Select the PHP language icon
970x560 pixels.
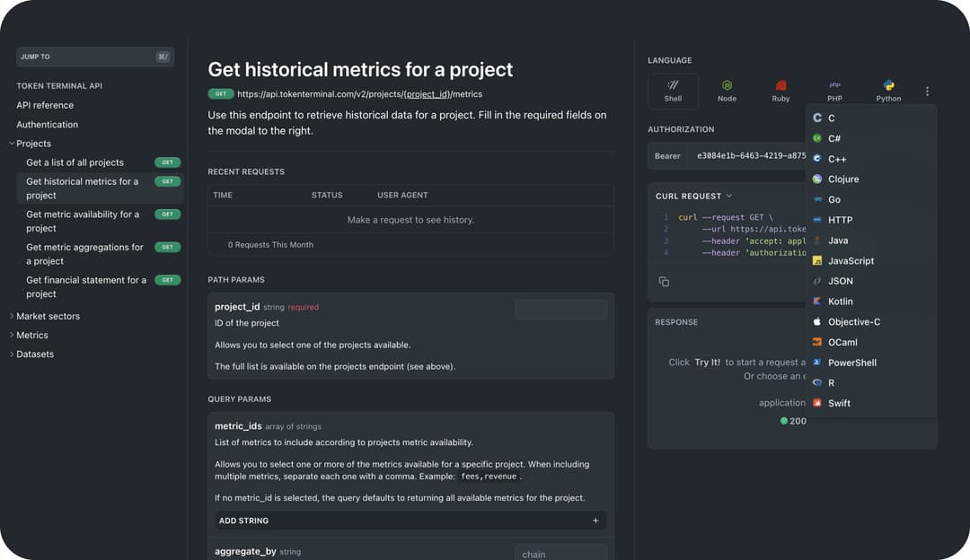point(834,91)
